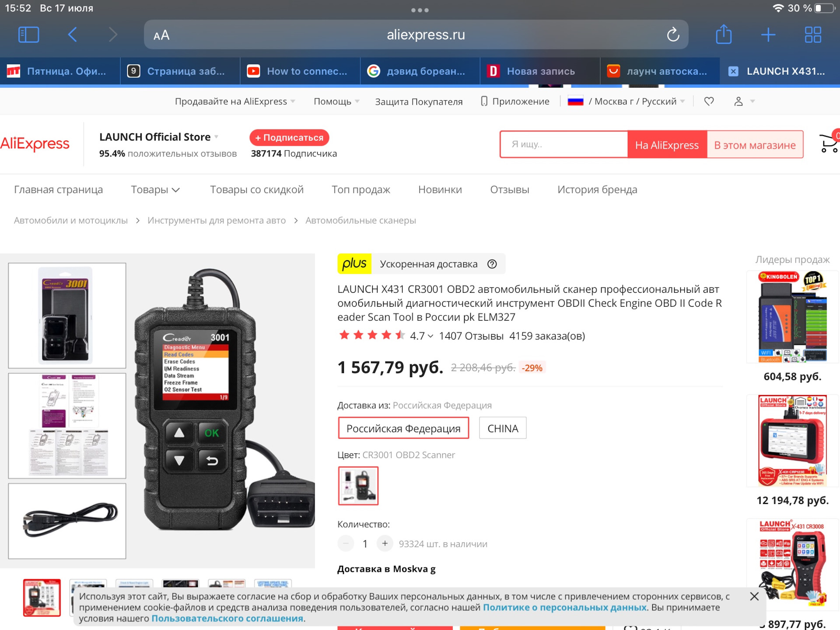Image resolution: width=840 pixels, height=630 pixels.
Task: Open Главная страница store page
Action: 58,189
